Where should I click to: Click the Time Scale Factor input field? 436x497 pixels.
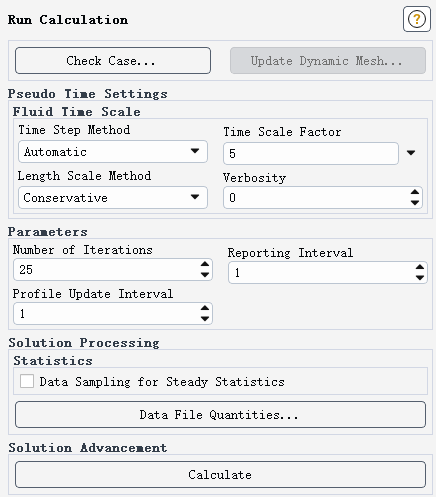pyautogui.click(x=311, y=153)
